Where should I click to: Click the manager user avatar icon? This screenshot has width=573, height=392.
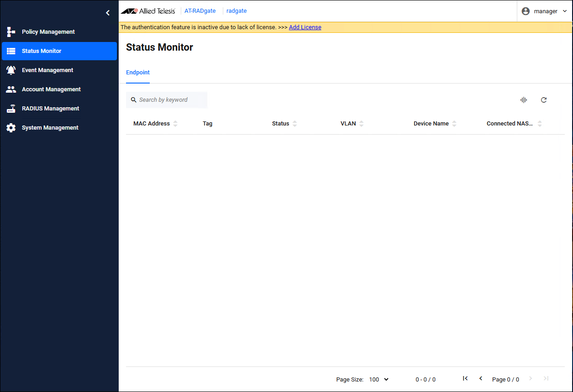[x=526, y=11]
